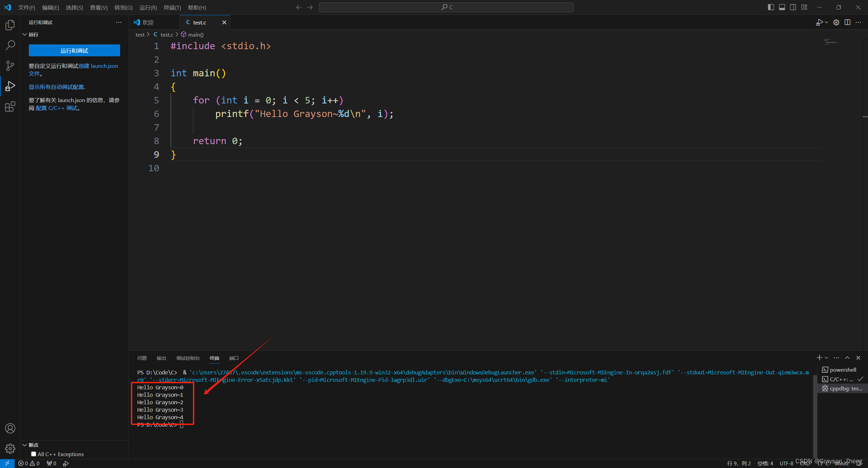868x468 pixels.
Task: Click the command center search field
Action: (x=446, y=7)
